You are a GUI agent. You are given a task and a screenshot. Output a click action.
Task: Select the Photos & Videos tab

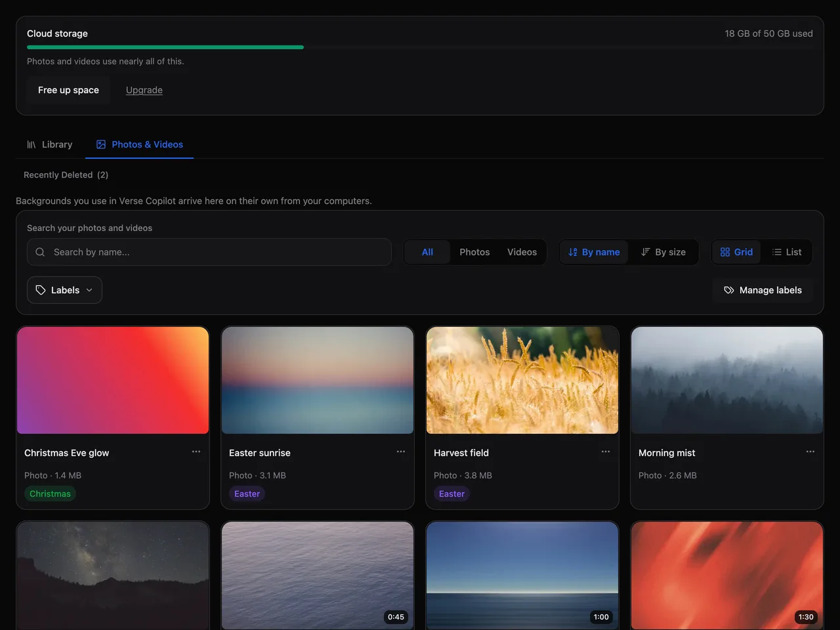[x=139, y=144]
